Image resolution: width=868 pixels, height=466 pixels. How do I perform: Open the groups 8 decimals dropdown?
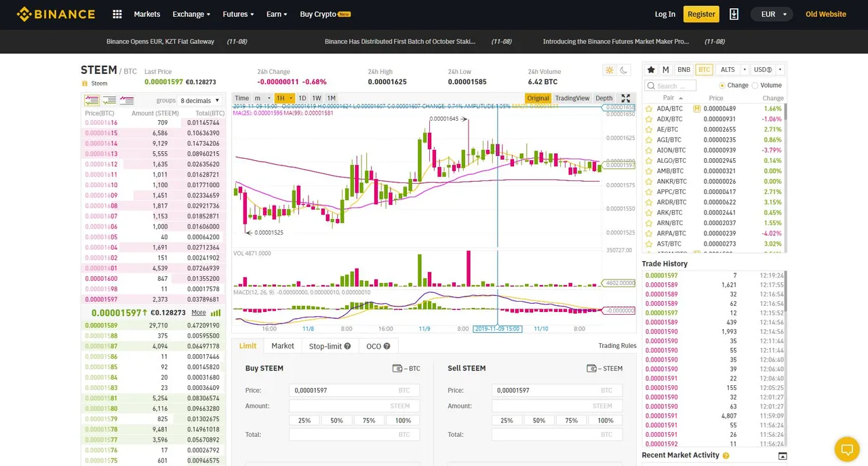click(x=201, y=100)
